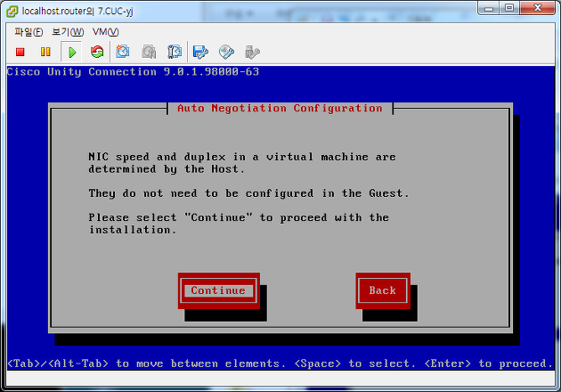Click the CD/DVD drive connect icon

[226, 53]
